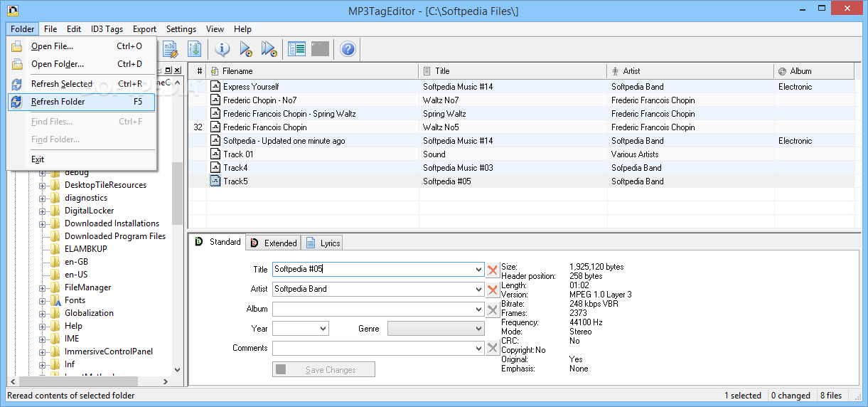Click the Fonts folder icon in tree
This screenshot has height=407, width=868.
coord(56,300)
